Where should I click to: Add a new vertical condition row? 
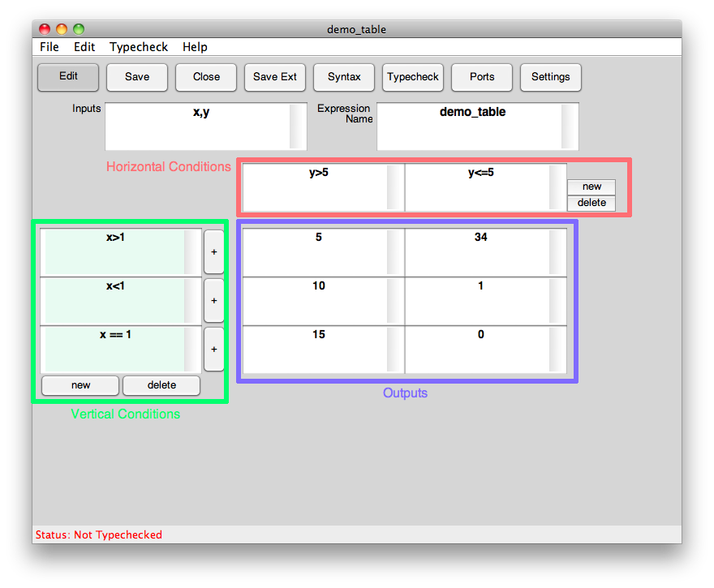click(x=80, y=385)
